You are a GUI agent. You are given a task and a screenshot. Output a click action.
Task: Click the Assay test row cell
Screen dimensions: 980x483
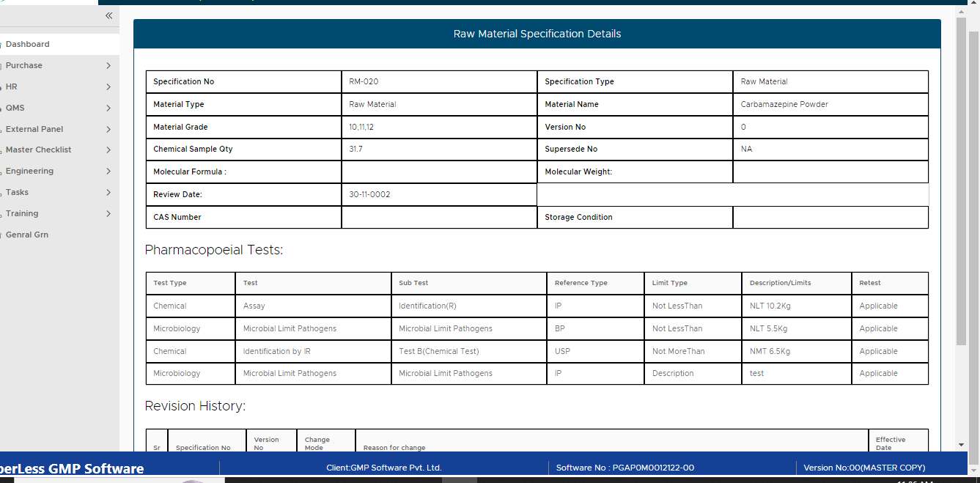254,306
